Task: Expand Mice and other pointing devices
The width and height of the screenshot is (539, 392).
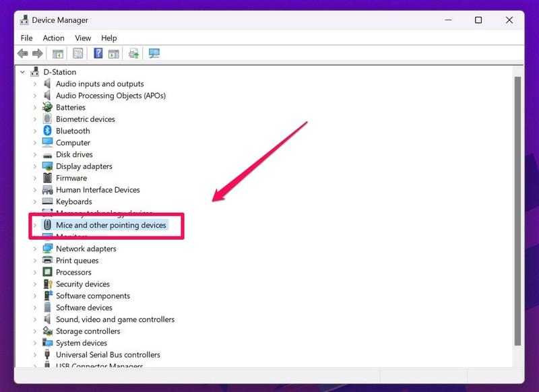Action: point(35,226)
